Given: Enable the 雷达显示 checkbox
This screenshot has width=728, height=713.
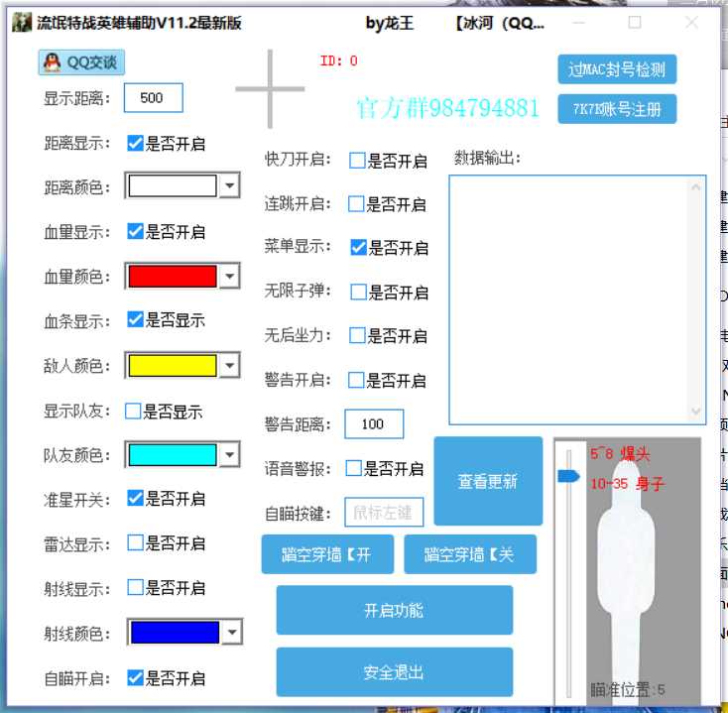Looking at the screenshot, I should (x=135, y=542).
